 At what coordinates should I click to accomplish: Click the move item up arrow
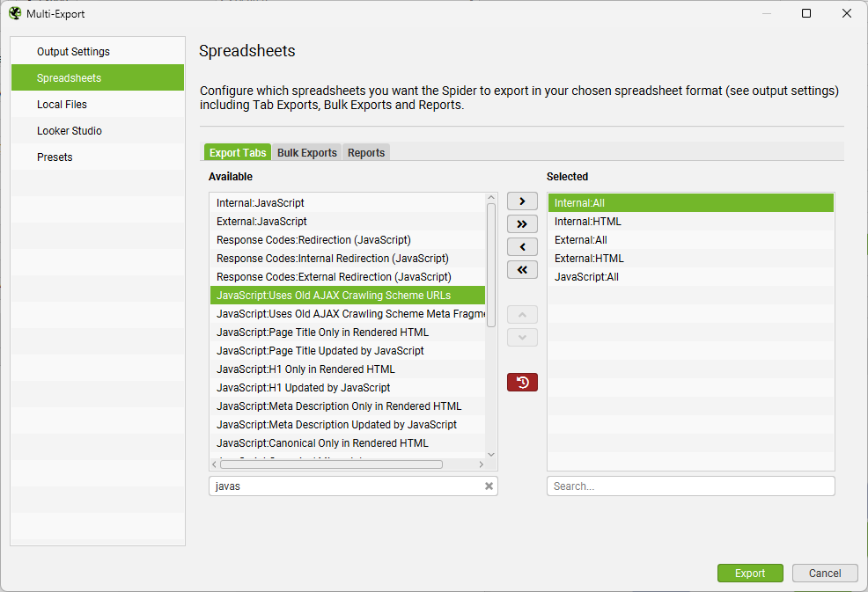[x=522, y=314]
